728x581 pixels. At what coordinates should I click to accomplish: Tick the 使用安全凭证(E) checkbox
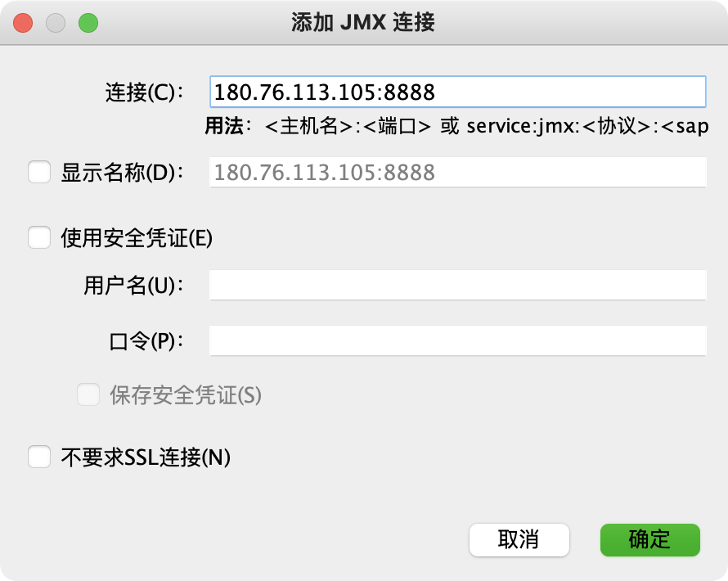pos(39,237)
